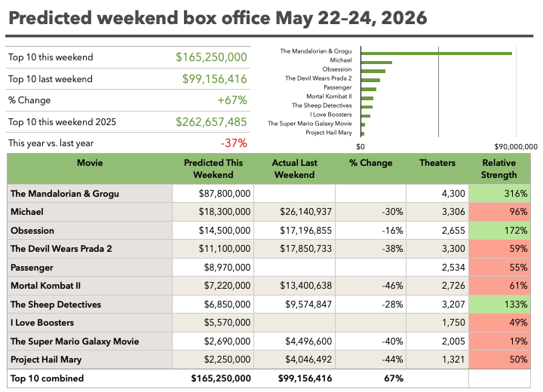Click chart label 'The Super Mario Galaxy Movie'
543x392 pixels.
310,124
